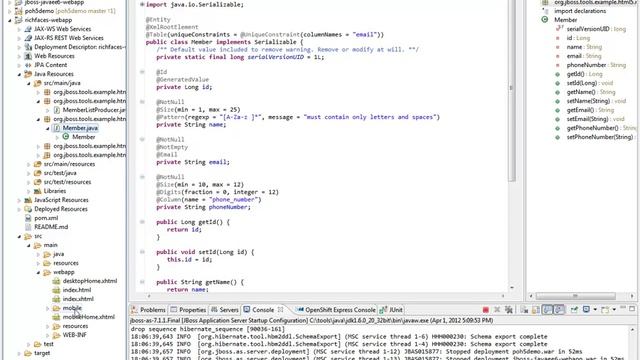Open a new console view icon

point(606,310)
